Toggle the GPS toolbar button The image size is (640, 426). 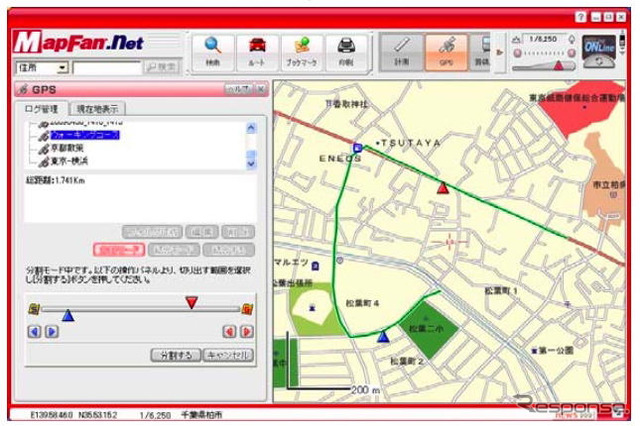[x=445, y=49]
